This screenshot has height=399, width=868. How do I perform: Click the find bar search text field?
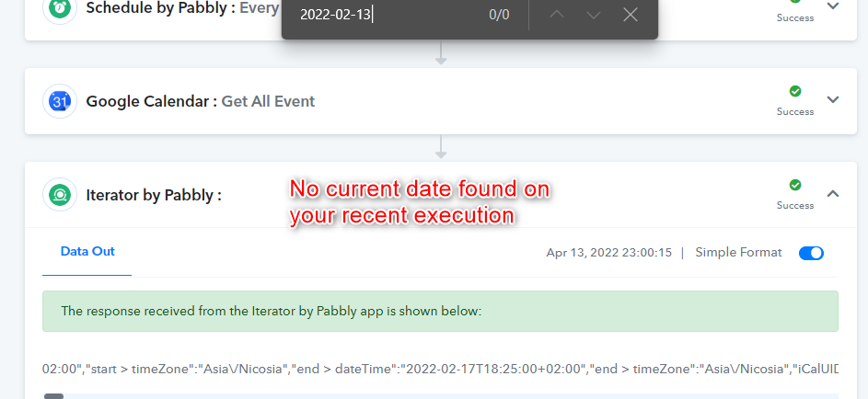coord(388,15)
